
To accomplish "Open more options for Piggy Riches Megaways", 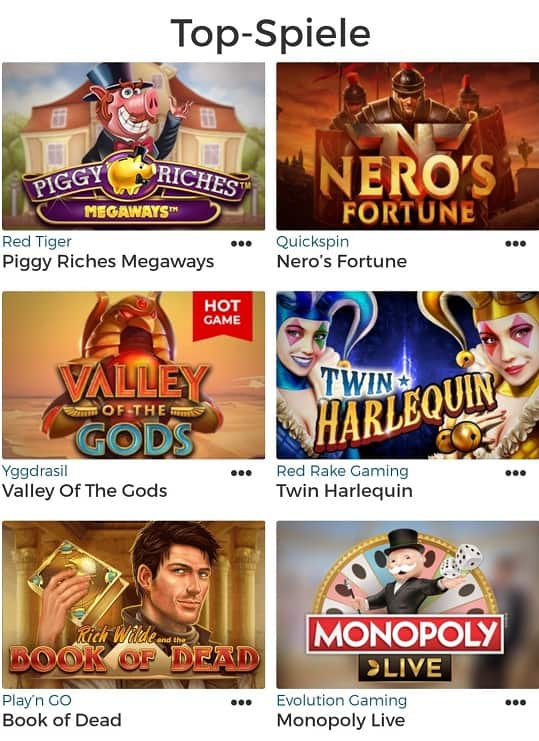I will click(x=241, y=244).
